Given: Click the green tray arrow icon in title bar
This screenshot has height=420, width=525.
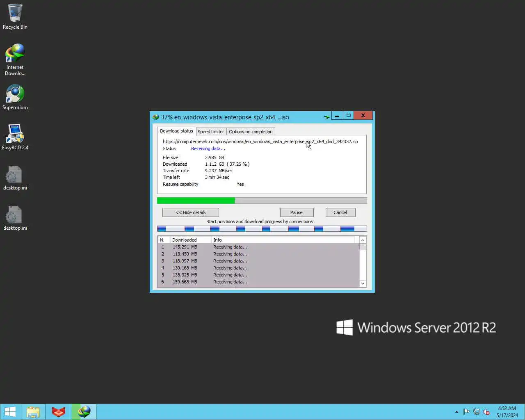Looking at the screenshot, I should 326,117.
